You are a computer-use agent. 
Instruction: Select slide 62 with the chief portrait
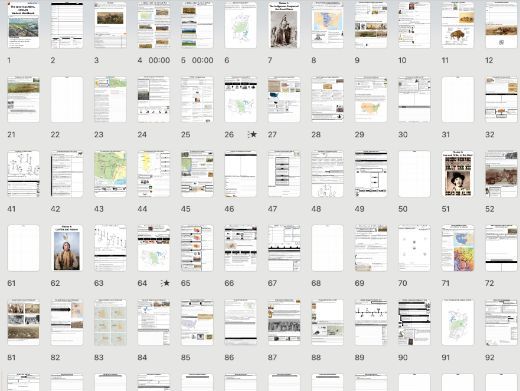pos(67,248)
